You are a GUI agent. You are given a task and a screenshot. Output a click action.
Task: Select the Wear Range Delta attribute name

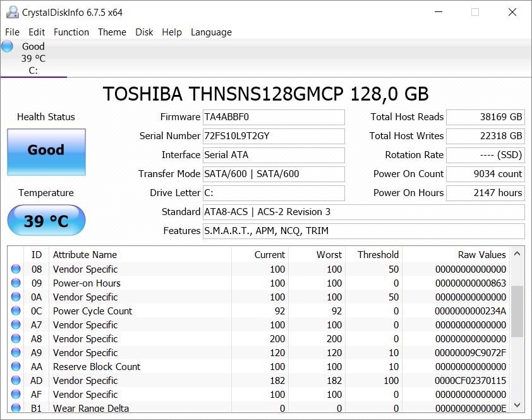pyautogui.click(x=90, y=408)
